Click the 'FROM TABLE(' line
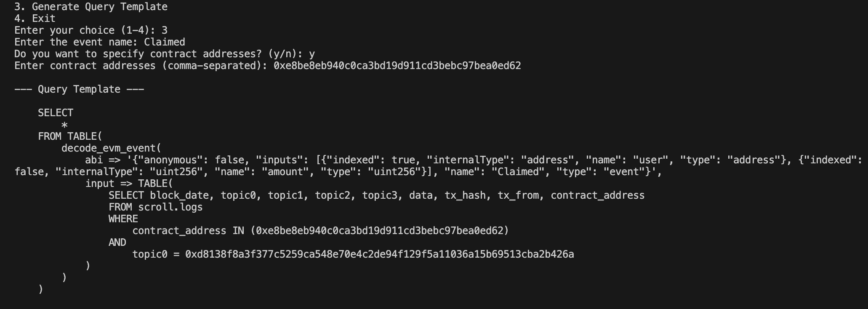 click(70, 136)
